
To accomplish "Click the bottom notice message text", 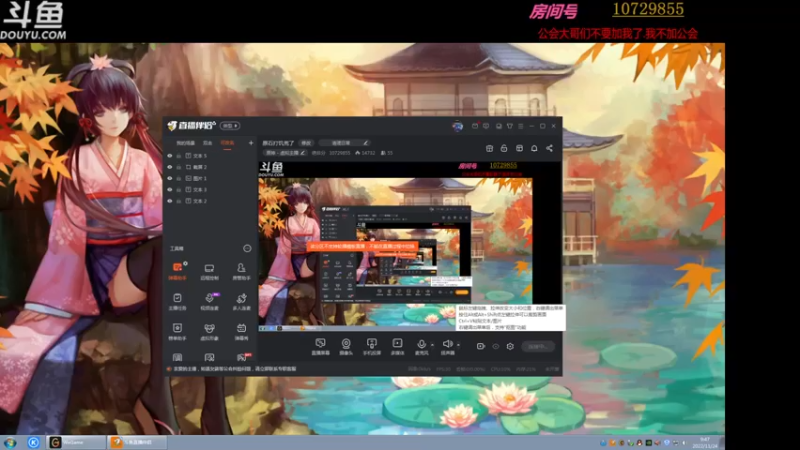I will (235, 369).
